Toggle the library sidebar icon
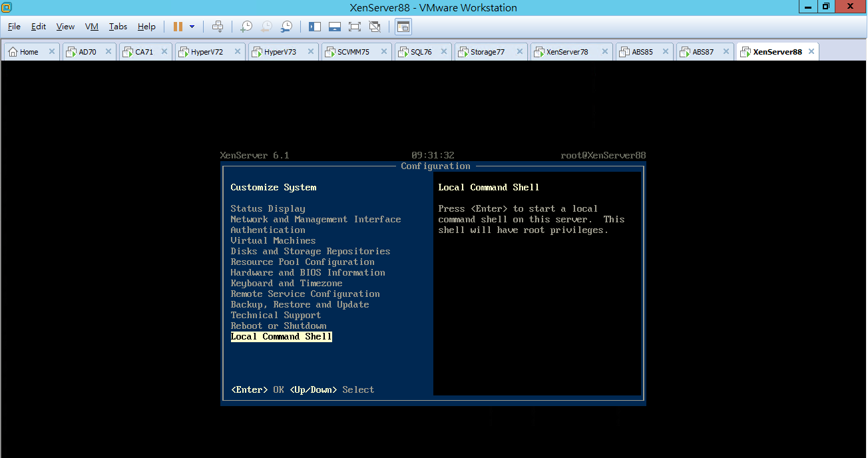 pyautogui.click(x=315, y=27)
